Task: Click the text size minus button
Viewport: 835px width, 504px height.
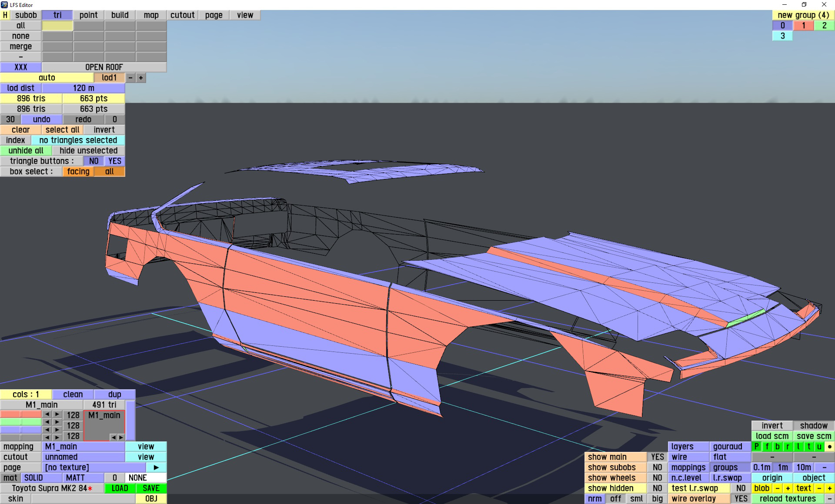Action: pos(819,488)
